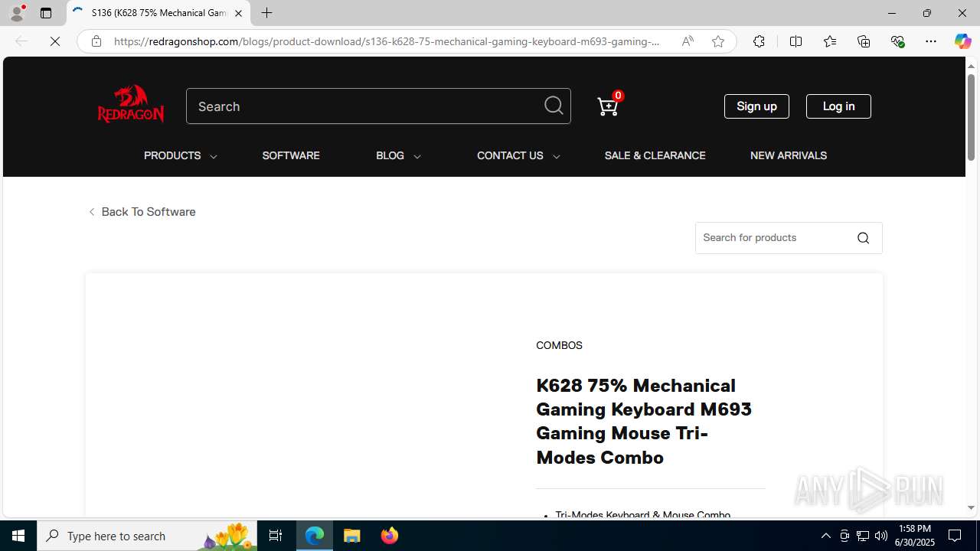The width and height of the screenshot is (980, 551).
Task: Open the Tab actions menu icon
Action: point(46,13)
